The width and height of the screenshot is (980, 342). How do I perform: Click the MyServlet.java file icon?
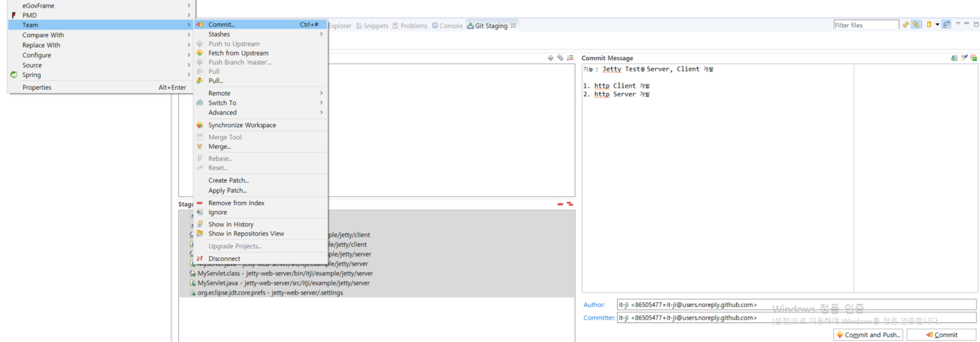click(193, 283)
